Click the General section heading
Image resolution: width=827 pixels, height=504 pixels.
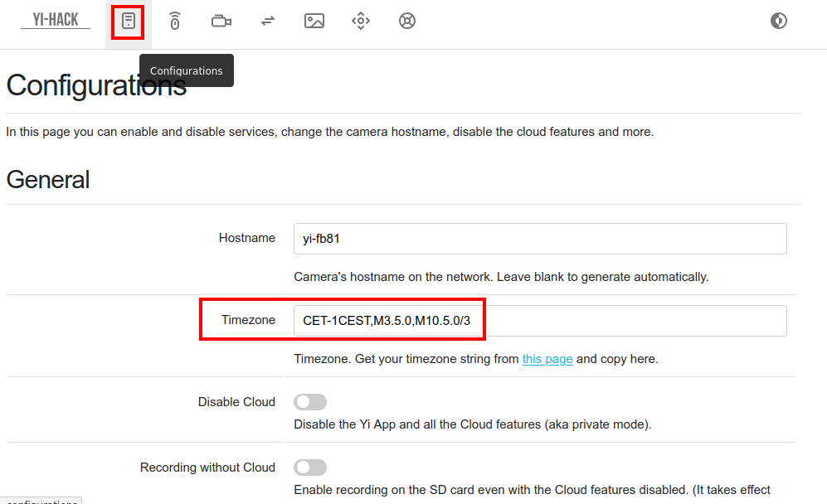[48, 179]
